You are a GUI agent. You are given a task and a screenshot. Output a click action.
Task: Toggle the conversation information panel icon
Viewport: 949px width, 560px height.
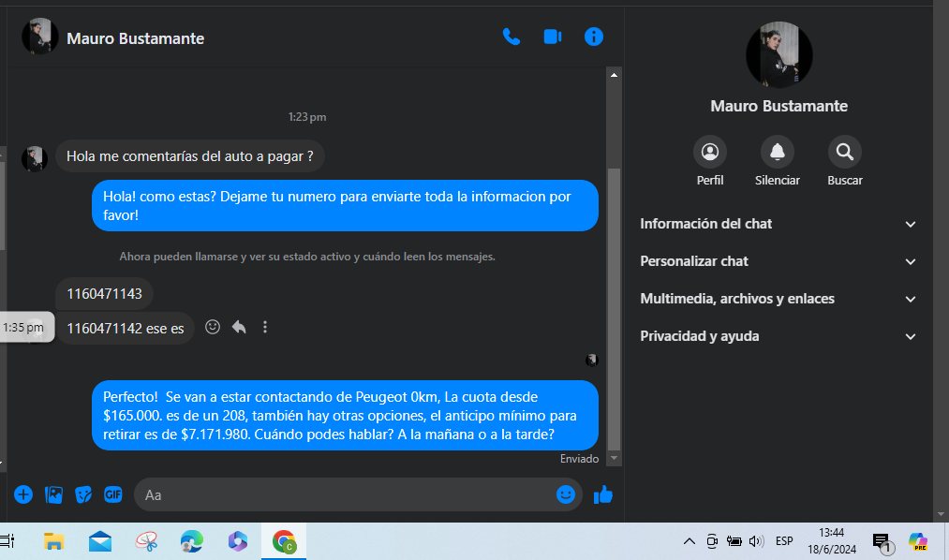pos(594,37)
